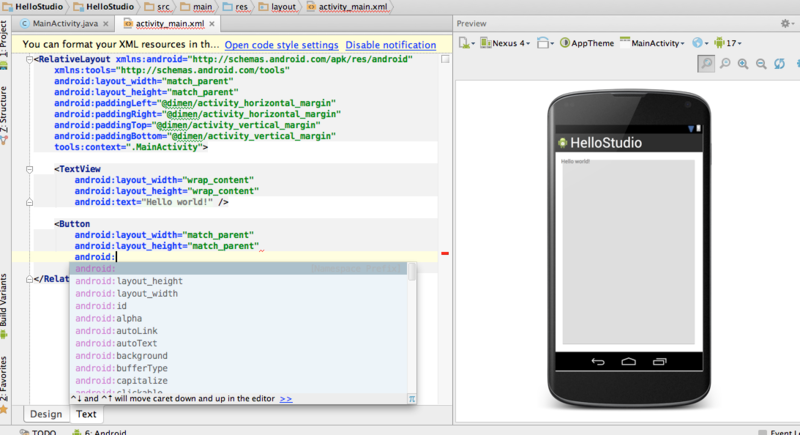
Task: Click the pi icon in completion popup
Action: click(x=412, y=399)
